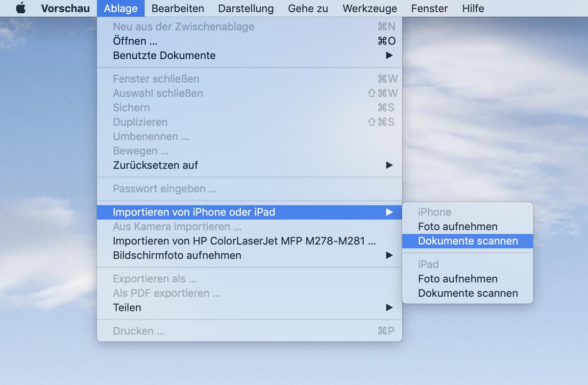Expand the Bildschirmfoto aufnehmen submenu
The image size is (588, 385).
(249, 255)
